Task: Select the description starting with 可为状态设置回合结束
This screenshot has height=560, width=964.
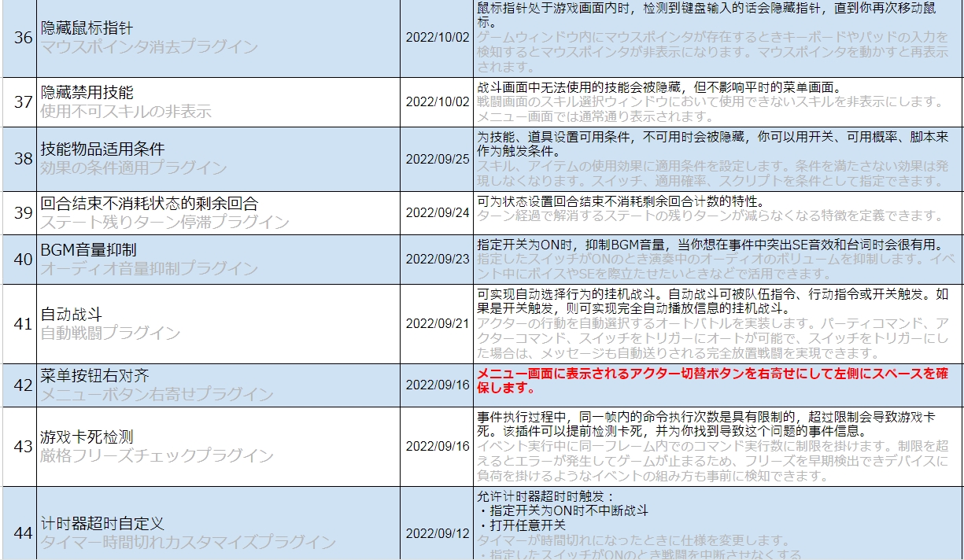Action: point(620,201)
